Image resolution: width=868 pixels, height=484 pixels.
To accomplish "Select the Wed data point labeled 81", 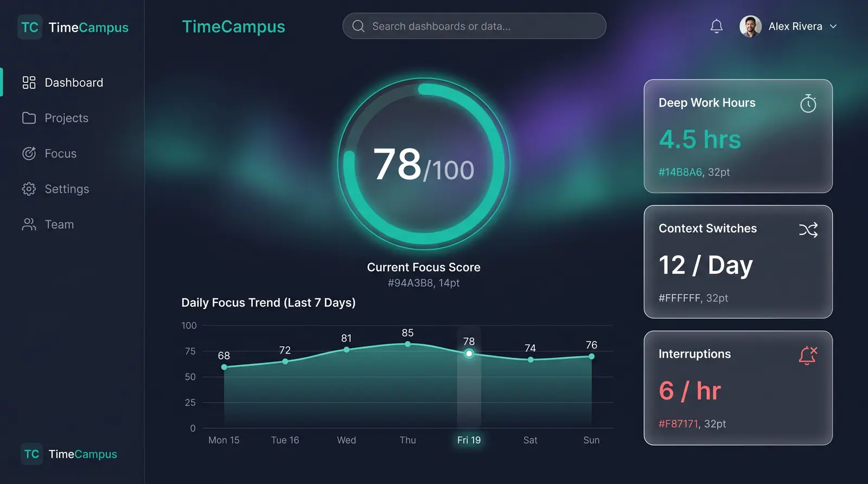I will point(347,350).
